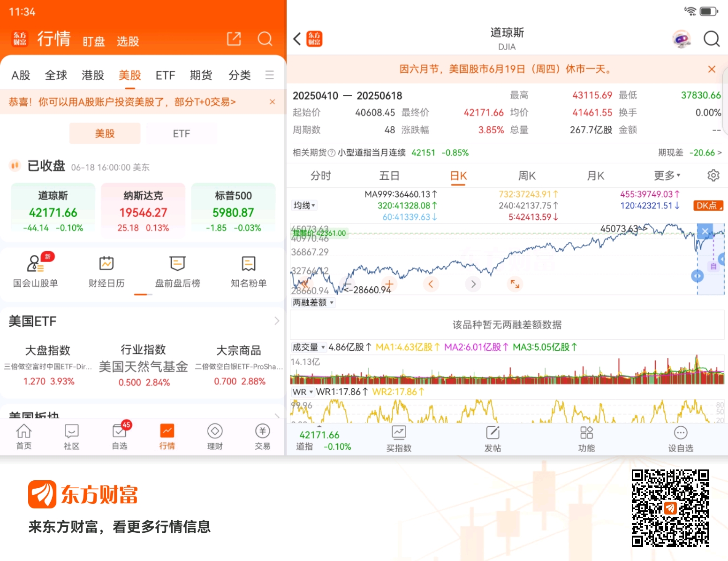The image size is (728, 561).
Task: Open search on 道琼斯 detail page
Action: 712,39
